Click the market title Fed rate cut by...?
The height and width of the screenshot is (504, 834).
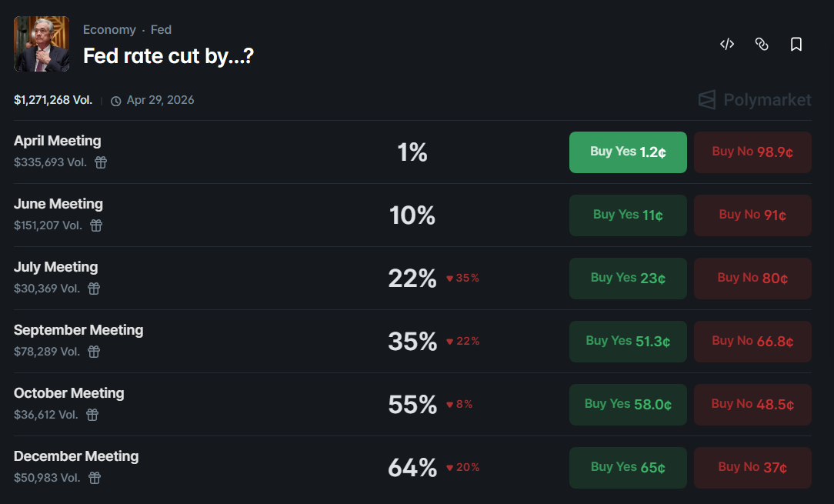tap(168, 55)
